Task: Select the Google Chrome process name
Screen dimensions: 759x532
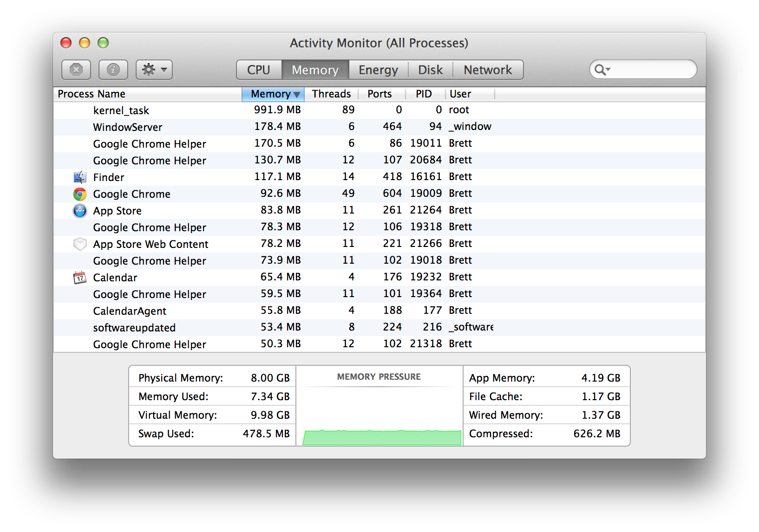Action: coord(131,194)
